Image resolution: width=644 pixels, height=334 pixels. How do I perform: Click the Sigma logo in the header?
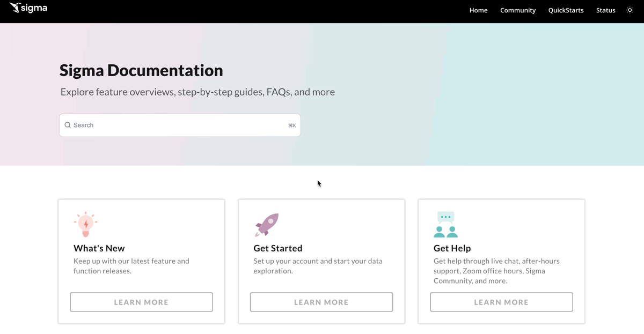[x=28, y=8]
